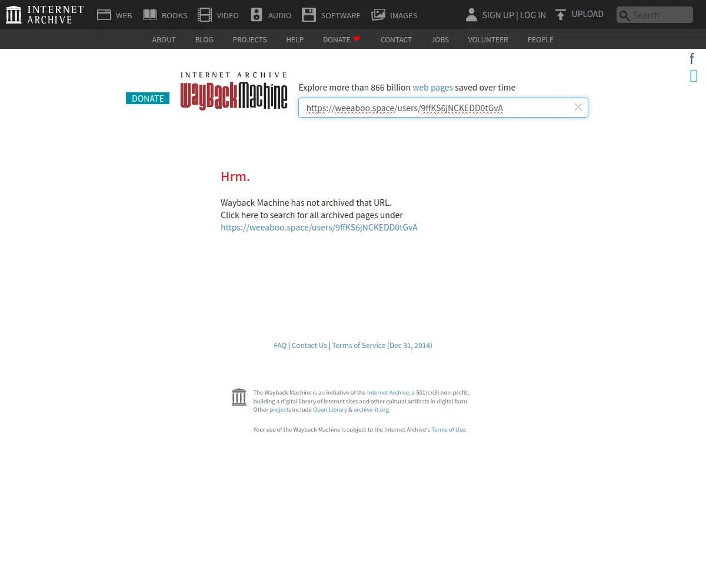This screenshot has width=706, height=588.
Task: Click LOG IN
Action: pos(533,15)
